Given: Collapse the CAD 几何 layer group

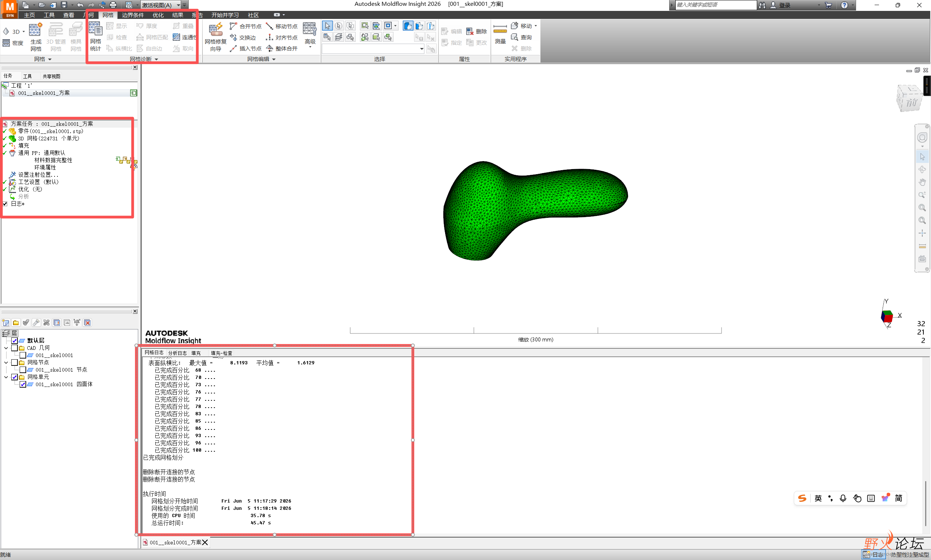Looking at the screenshot, I should [6, 348].
